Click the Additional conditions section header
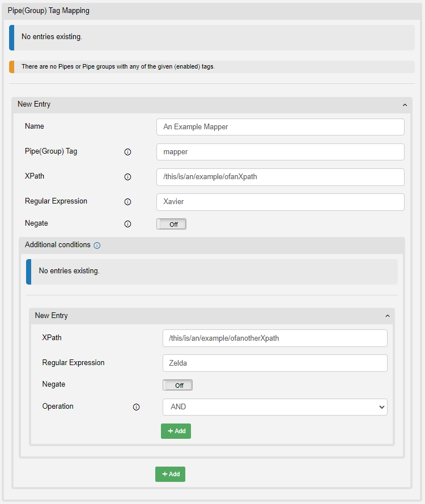425x504 pixels. click(x=57, y=245)
